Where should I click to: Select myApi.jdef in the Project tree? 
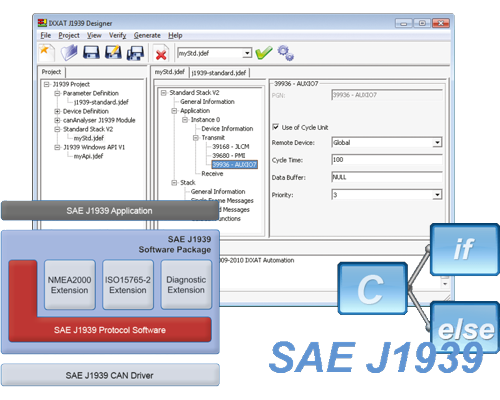(x=88, y=156)
